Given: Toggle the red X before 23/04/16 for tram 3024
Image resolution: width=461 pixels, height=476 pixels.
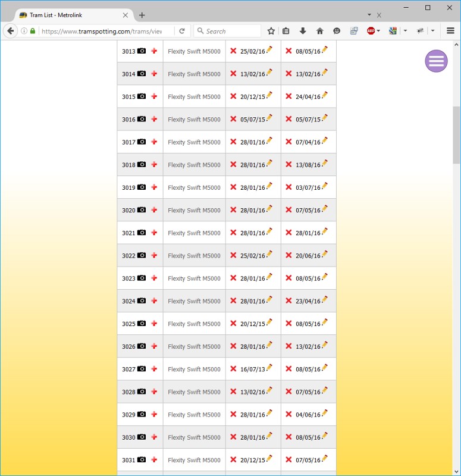Looking at the screenshot, I should [x=288, y=300].
